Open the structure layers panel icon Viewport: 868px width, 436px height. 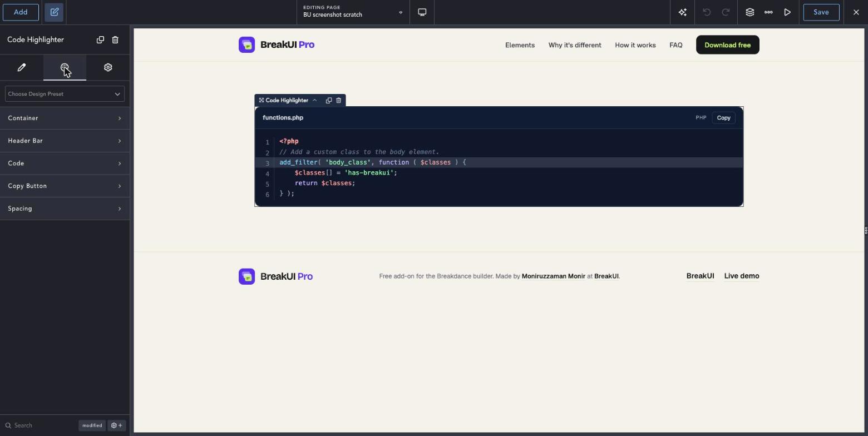point(749,12)
